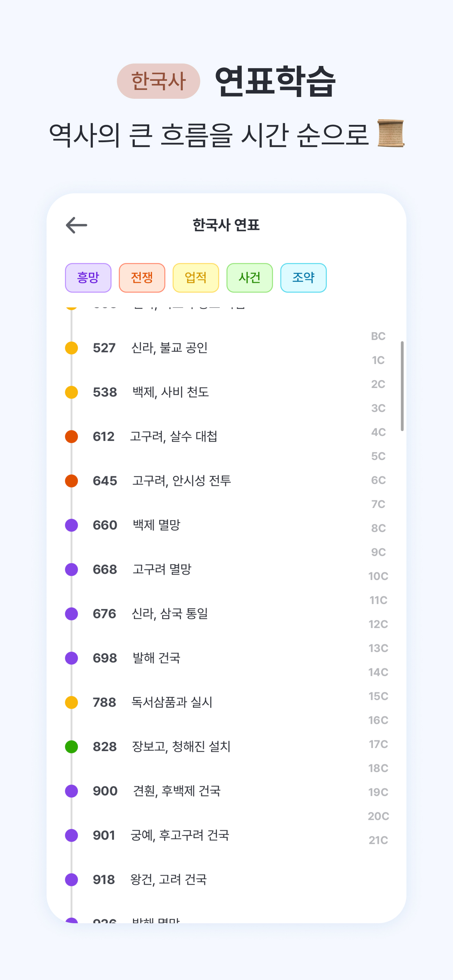Click the orange dot beside 612

(72, 436)
